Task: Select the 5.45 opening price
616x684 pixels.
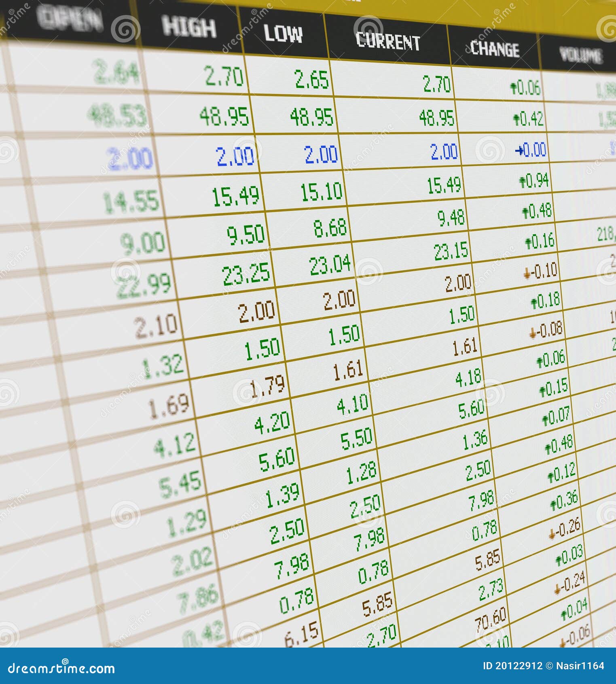Action: [x=180, y=484]
